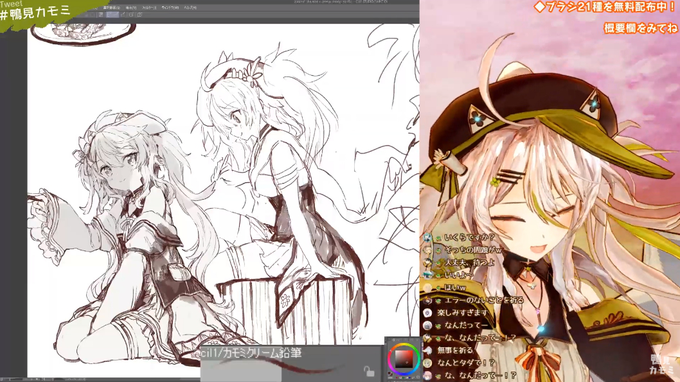680x382 pixels.
Task: Click chat comment 無事を祈る
Action: click(x=455, y=350)
